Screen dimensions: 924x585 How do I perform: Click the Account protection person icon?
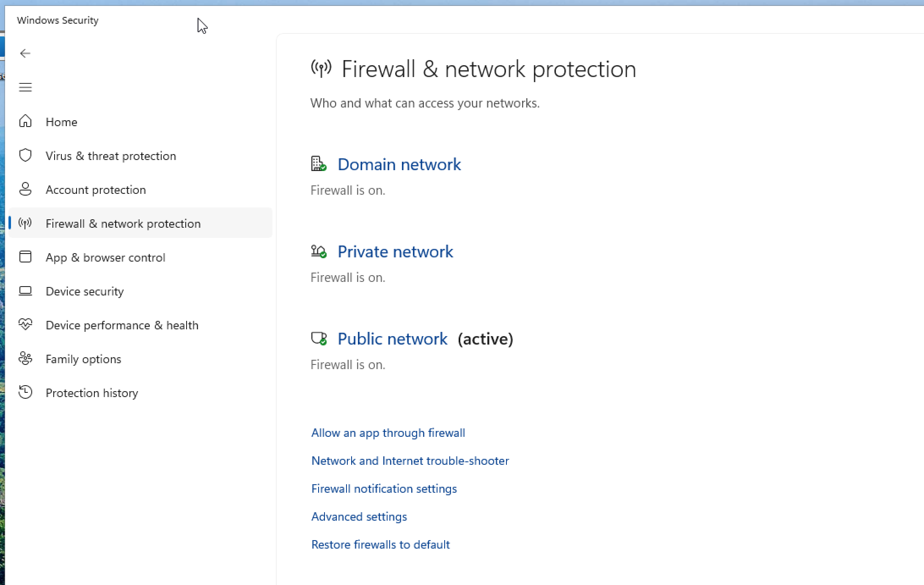(x=25, y=189)
